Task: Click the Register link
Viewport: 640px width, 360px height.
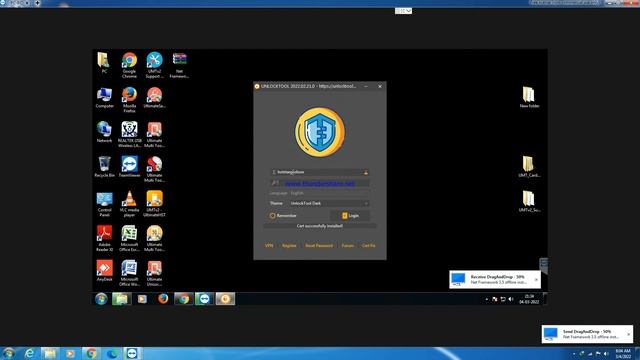Action: point(289,246)
